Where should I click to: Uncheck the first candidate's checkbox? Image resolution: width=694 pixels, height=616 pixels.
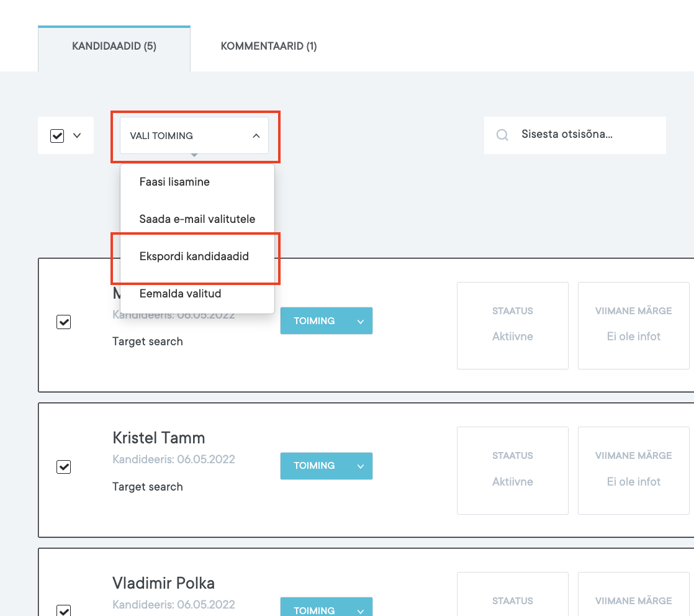(63, 322)
